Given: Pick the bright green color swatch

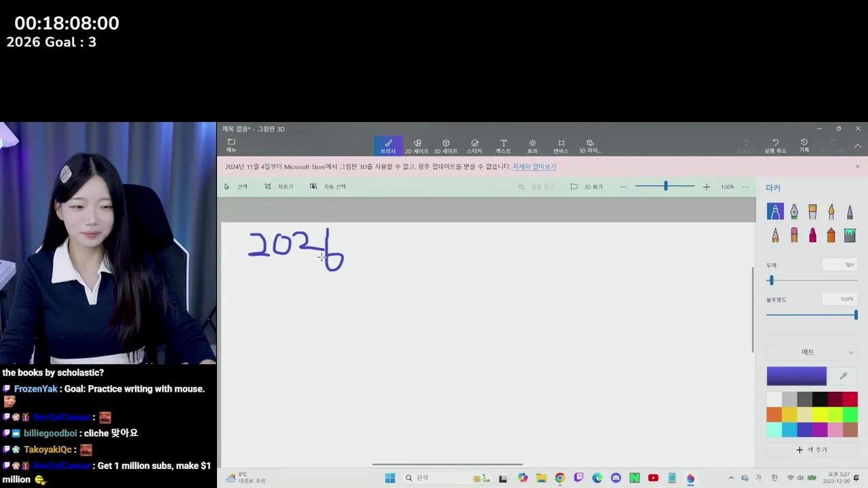Looking at the screenshot, I should (850, 414).
